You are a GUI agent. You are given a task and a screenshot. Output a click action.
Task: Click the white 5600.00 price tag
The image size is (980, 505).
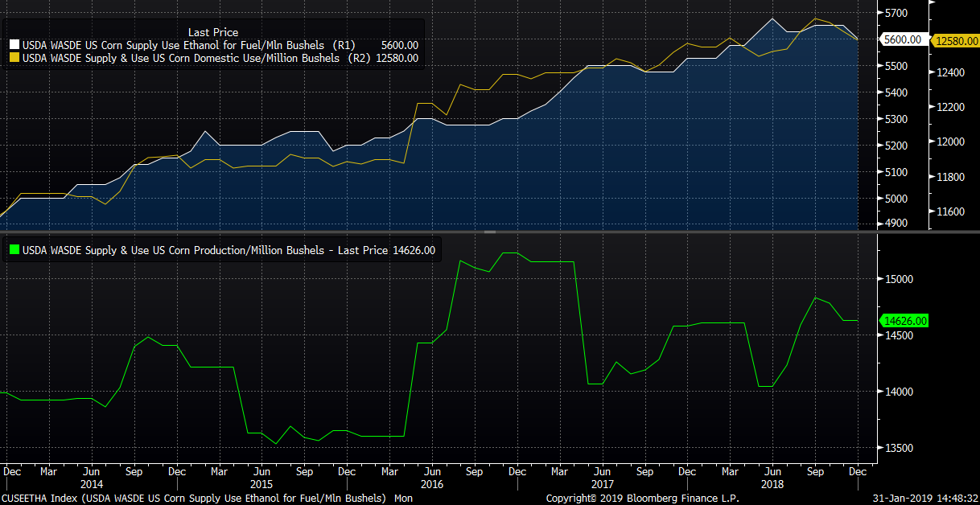click(904, 39)
